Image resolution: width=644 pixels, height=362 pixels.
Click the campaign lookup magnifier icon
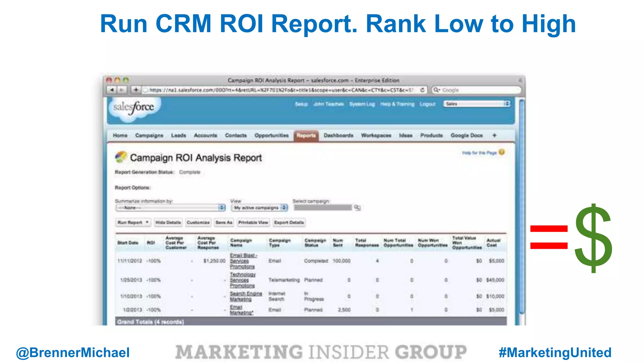pos(357,207)
